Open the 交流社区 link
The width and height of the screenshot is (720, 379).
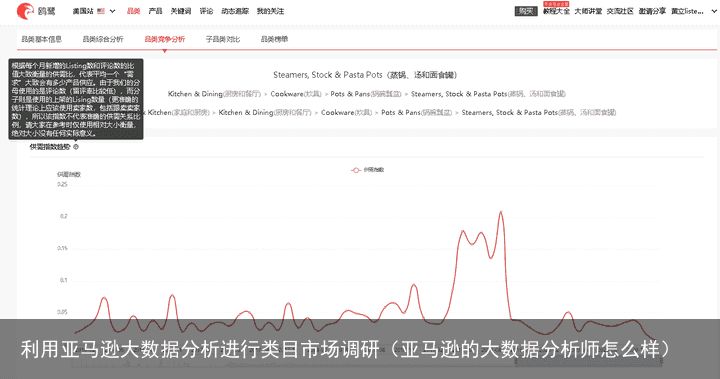(x=620, y=11)
